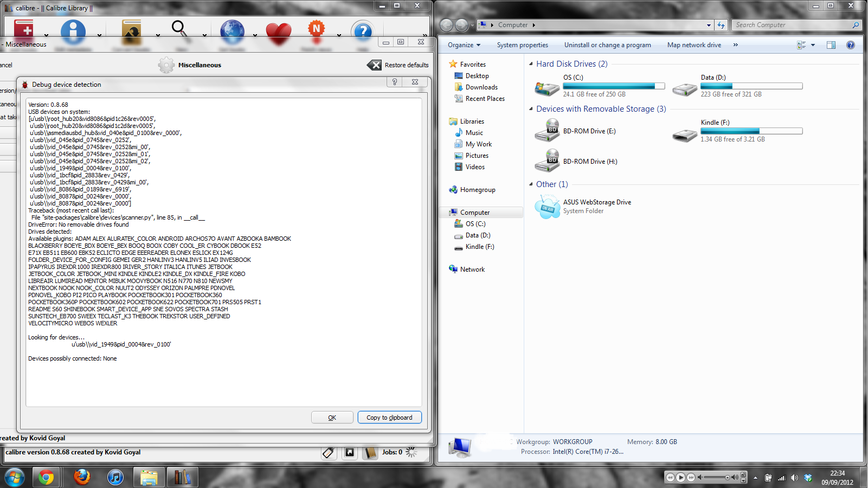The image size is (868, 488).
Task: Click Restore defaults in Preferences window
Action: click(x=398, y=65)
